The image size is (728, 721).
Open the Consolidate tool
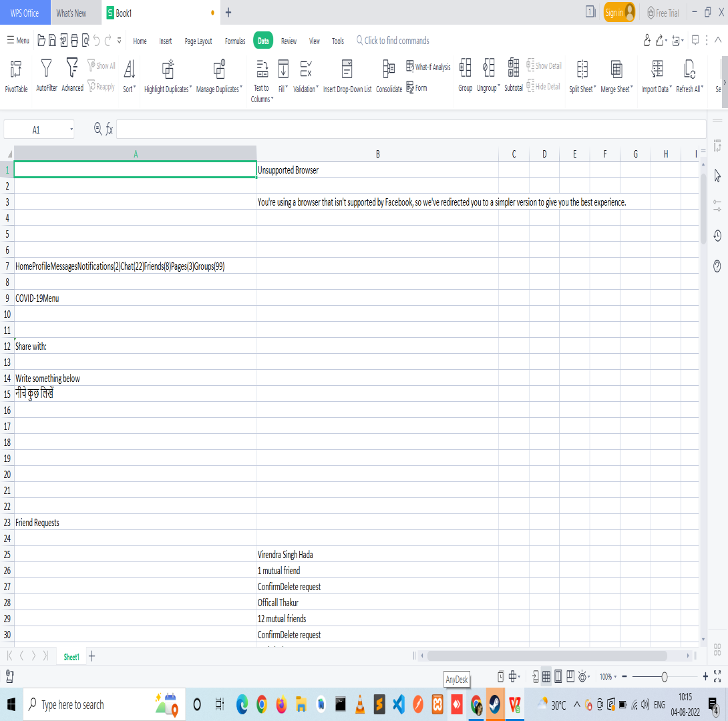pyautogui.click(x=389, y=76)
